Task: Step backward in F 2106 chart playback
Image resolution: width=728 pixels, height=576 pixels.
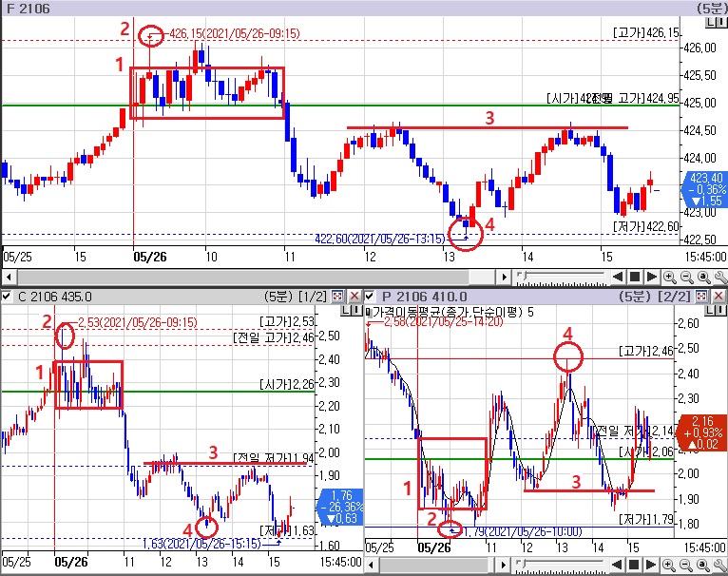Action: 618,278
